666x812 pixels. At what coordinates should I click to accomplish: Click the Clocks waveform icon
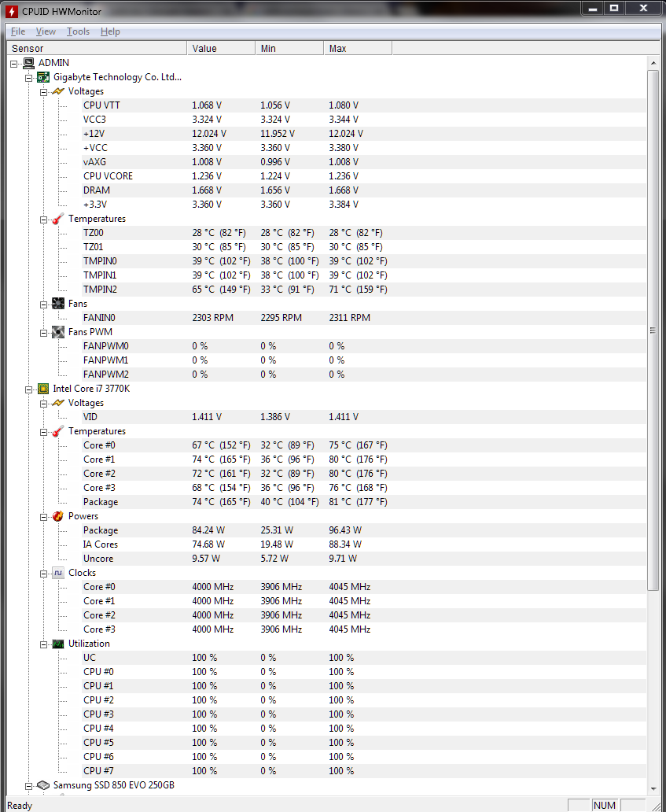pos(58,573)
